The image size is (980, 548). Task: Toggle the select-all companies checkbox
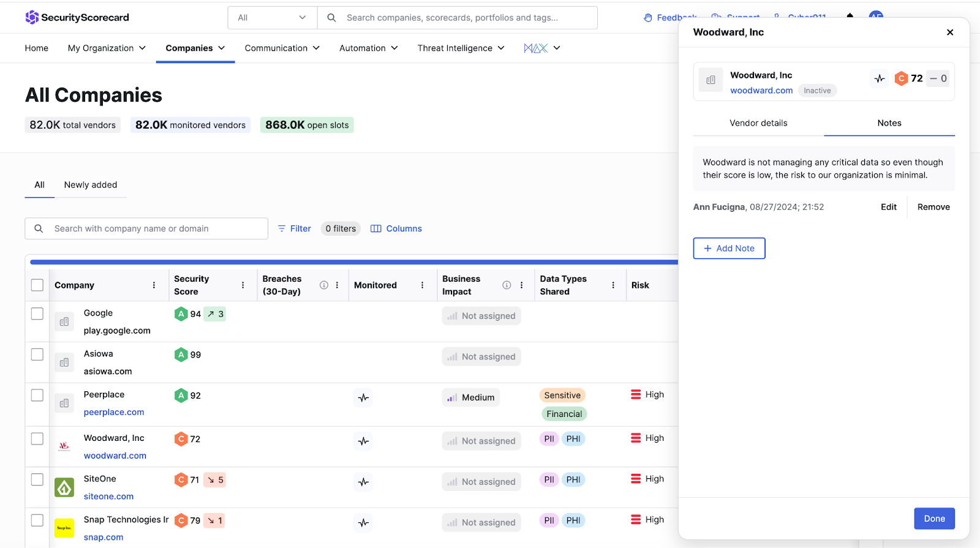(x=37, y=285)
